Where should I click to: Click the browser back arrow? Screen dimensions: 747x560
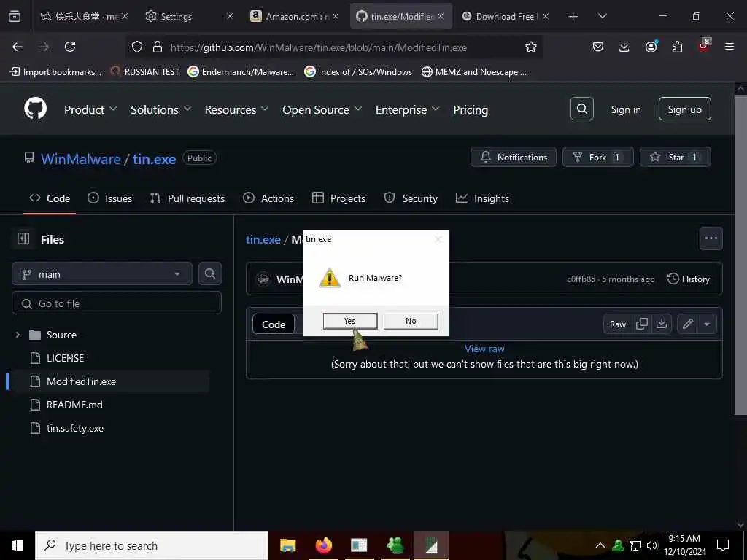click(x=18, y=47)
